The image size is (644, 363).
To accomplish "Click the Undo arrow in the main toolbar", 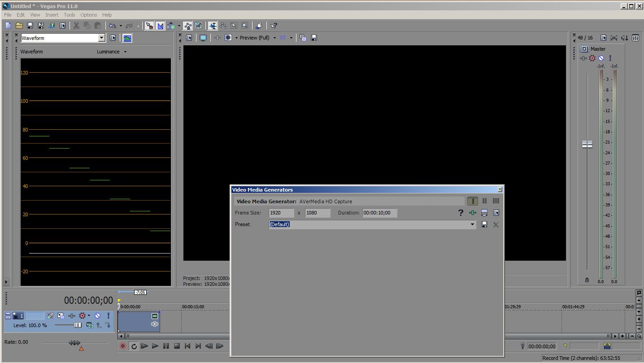I will point(112,26).
